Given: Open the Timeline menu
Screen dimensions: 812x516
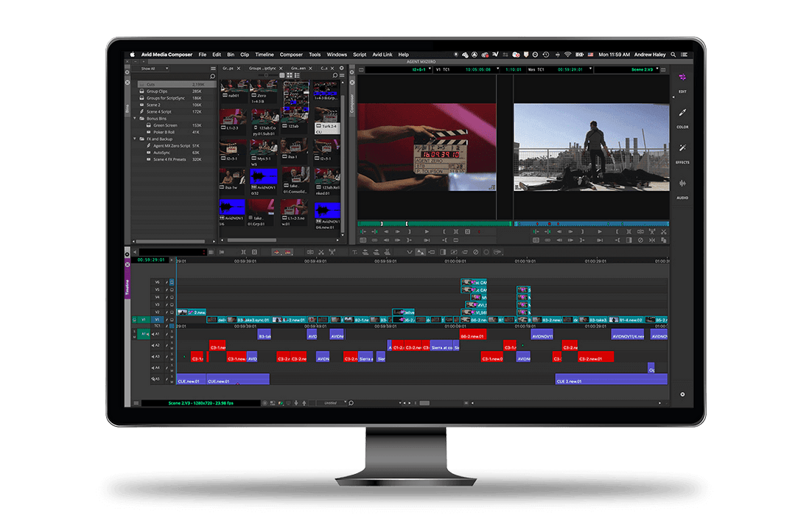Looking at the screenshot, I should tap(265, 55).
